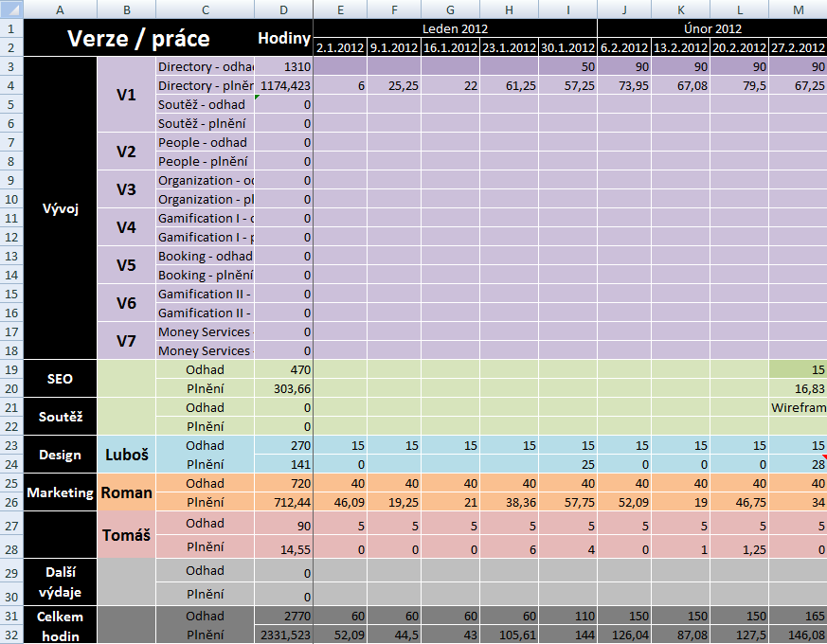Select the date cell 9.1.2012
Image resolution: width=827 pixels, height=644 pixels.
pyautogui.click(x=394, y=47)
